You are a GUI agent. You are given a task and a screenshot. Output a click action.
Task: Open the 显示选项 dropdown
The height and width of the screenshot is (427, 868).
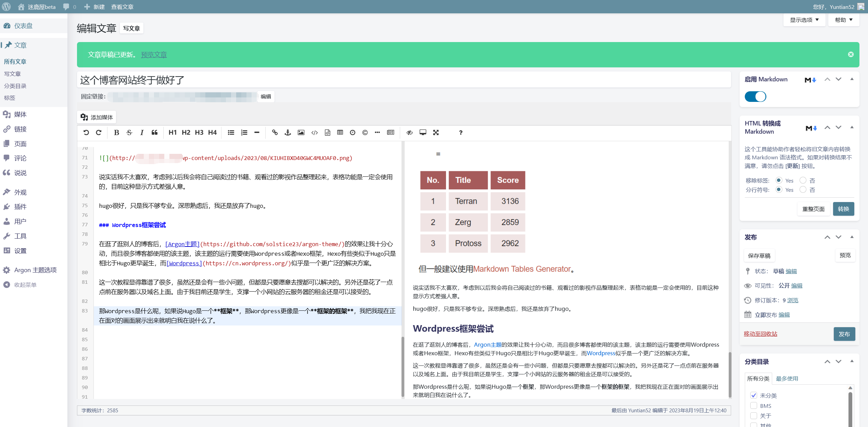(804, 20)
